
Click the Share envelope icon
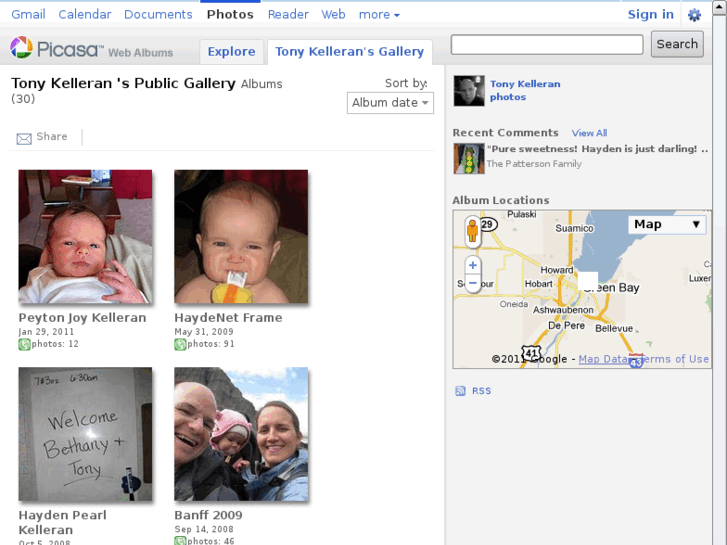click(24, 138)
